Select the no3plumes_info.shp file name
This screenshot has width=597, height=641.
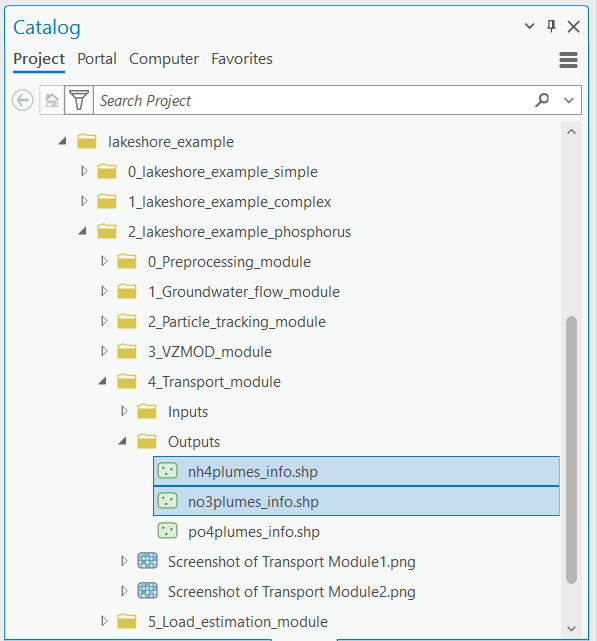point(253,502)
